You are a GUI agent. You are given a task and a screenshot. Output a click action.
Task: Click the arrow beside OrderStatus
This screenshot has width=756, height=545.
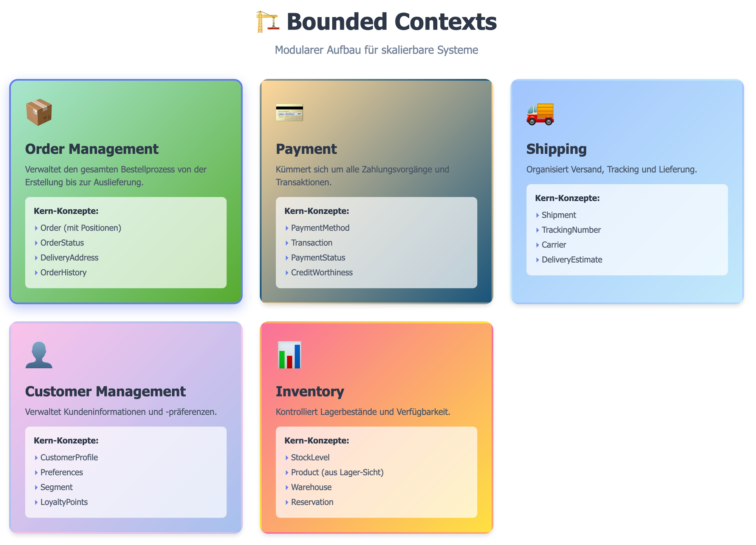click(36, 243)
